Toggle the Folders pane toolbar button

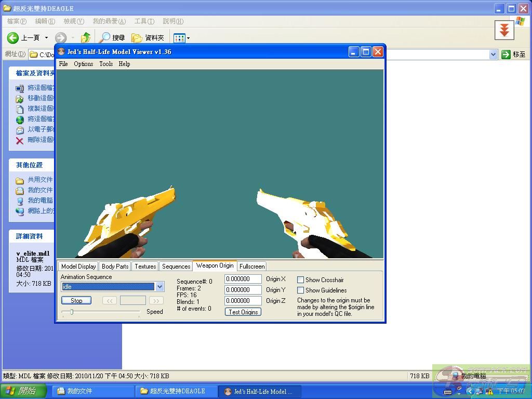click(147, 37)
